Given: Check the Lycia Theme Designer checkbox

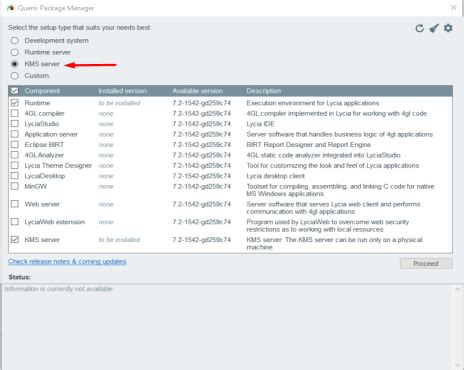Looking at the screenshot, I should pos(15,165).
